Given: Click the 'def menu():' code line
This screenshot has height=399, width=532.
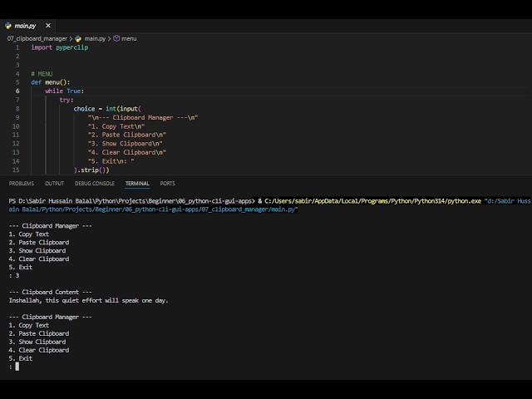Looking at the screenshot, I should coord(51,82).
